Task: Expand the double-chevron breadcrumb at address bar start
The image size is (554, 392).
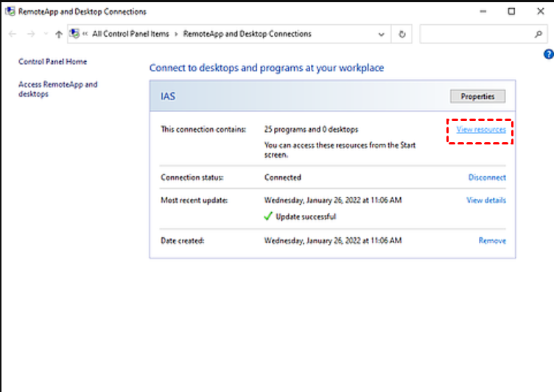Action: 86,34
